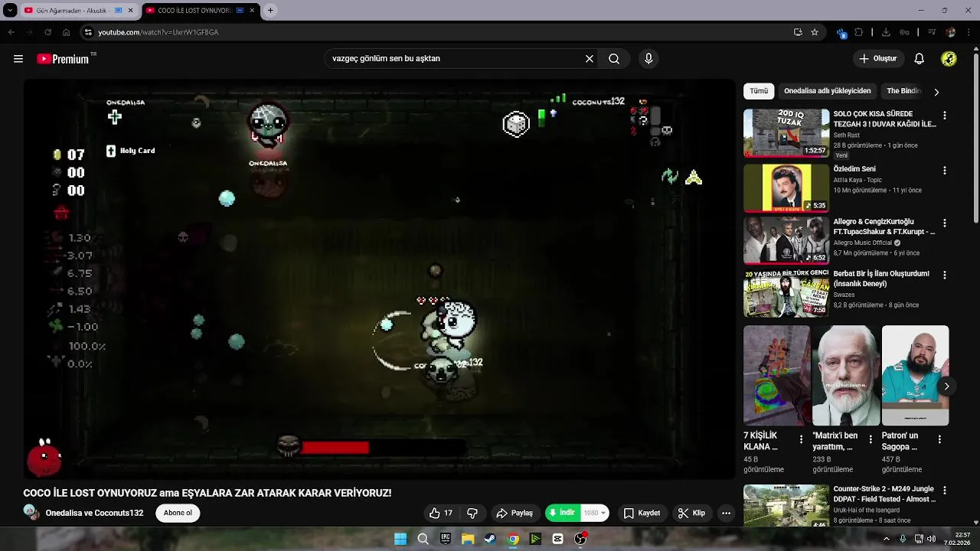Screen dimensions: 980x551
Task: Select the Onedalisa adlı yükleyiciden chip
Action: (x=827, y=91)
